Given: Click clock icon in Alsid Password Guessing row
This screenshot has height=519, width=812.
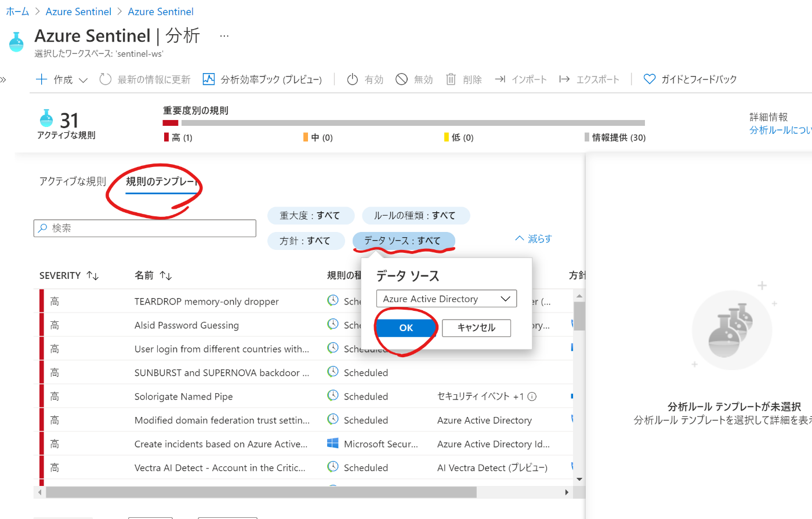Looking at the screenshot, I should pyautogui.click(x=333, y=324).
